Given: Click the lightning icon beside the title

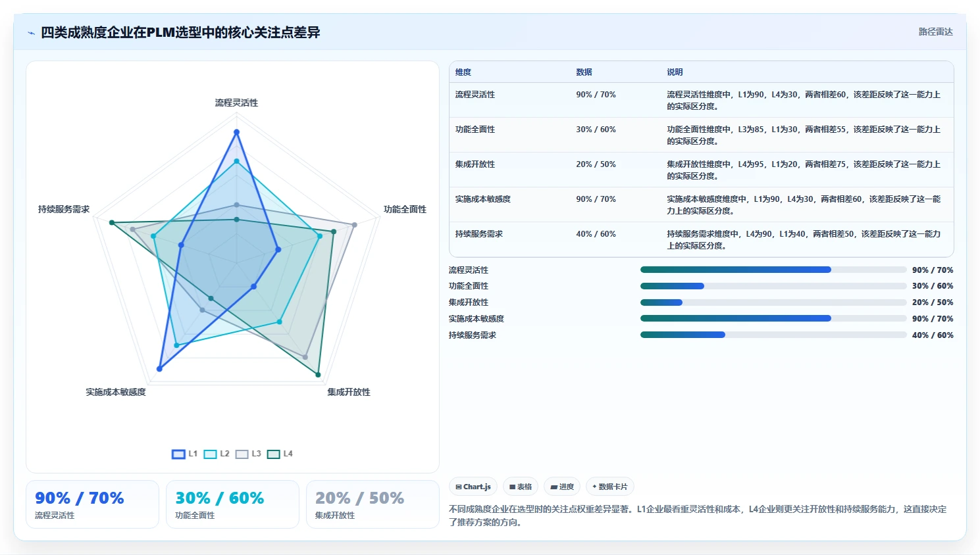Looking at the screenshot, I should (x=31, y=33).
